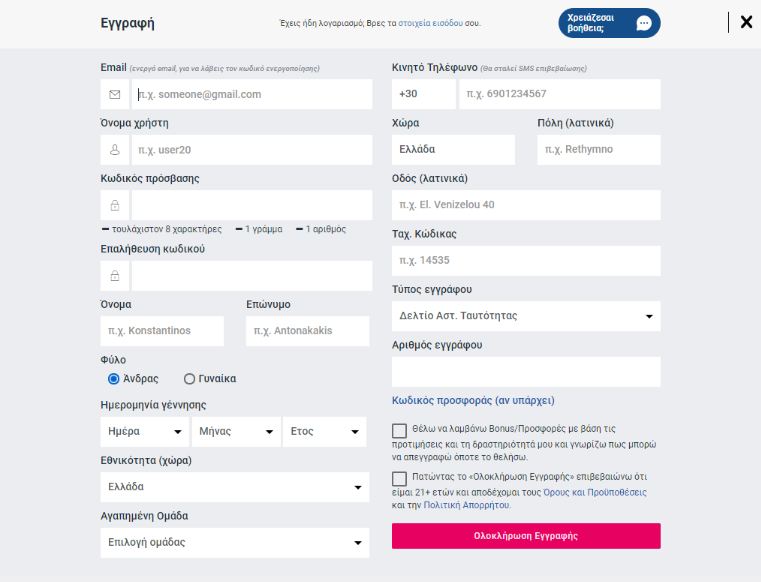Open the Κωδικός προσφοράς link
761x582 pixels.
(x=473, y=400)
